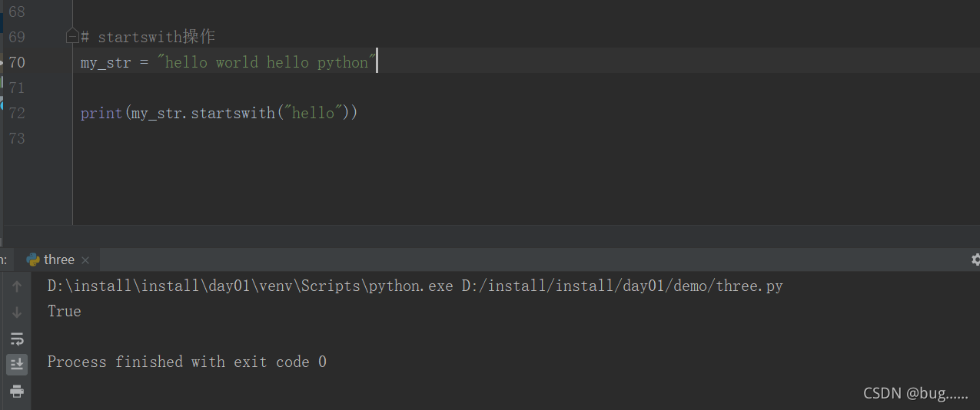
Task: Click the my_str assignment line in editor
Action: point(228,62)
